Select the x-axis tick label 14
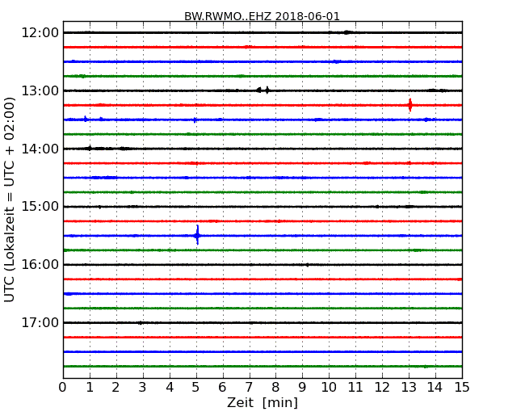This screenshot has height=420, width=525. pyautogui.click(x=435, y=387)
